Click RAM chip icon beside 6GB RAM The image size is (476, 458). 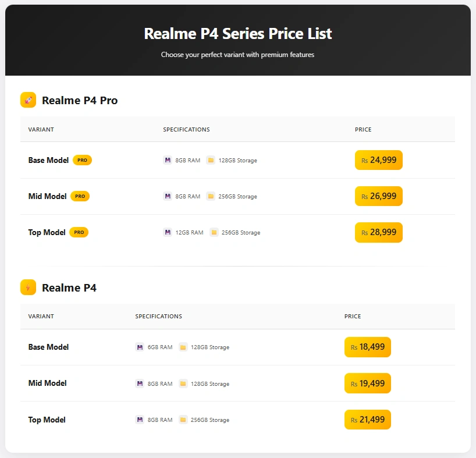140,347
